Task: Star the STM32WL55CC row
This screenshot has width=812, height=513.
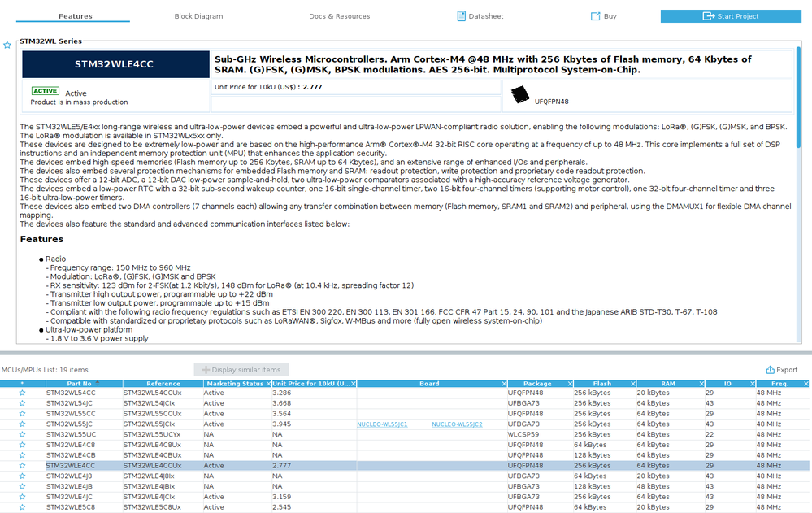Action: [22, 414]
